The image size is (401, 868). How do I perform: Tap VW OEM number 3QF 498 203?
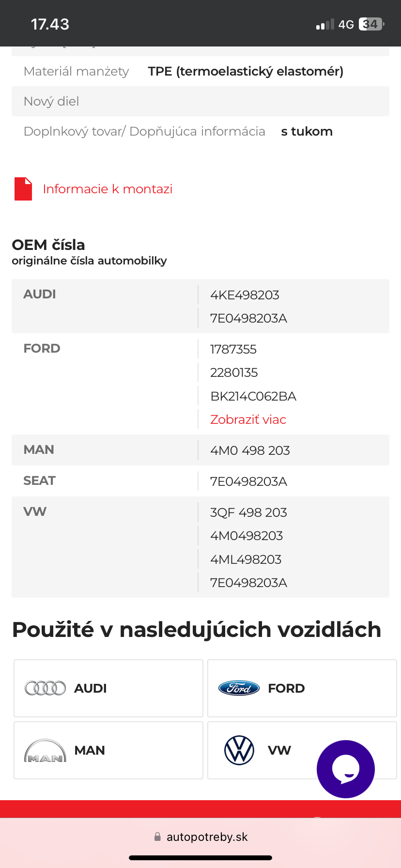tap(248, 512)
